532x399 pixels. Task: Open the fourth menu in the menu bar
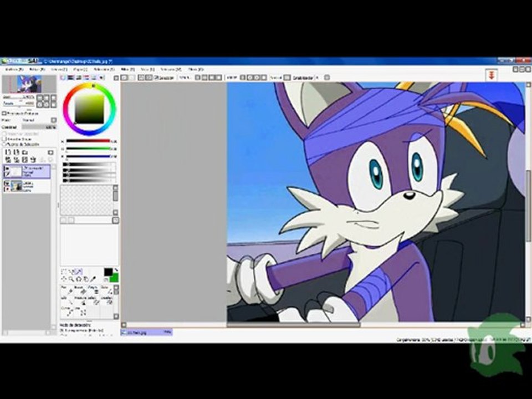pos(80,69)
